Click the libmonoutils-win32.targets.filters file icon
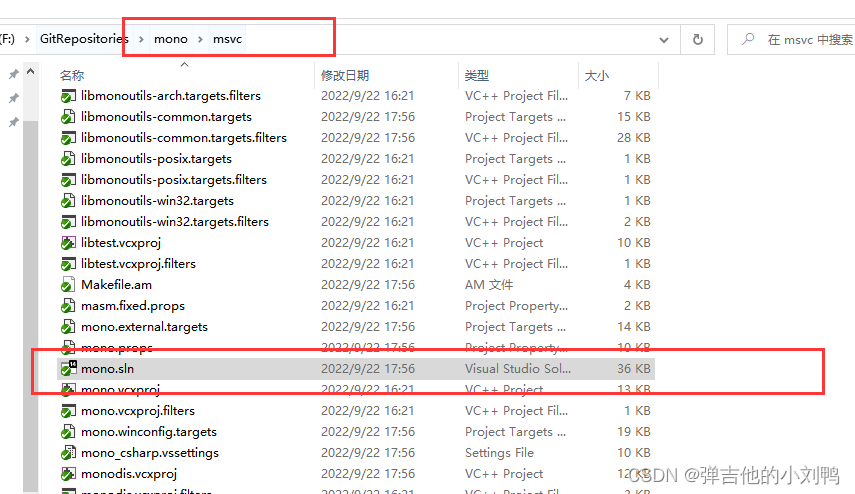The image size is (855, 494). 68,222
